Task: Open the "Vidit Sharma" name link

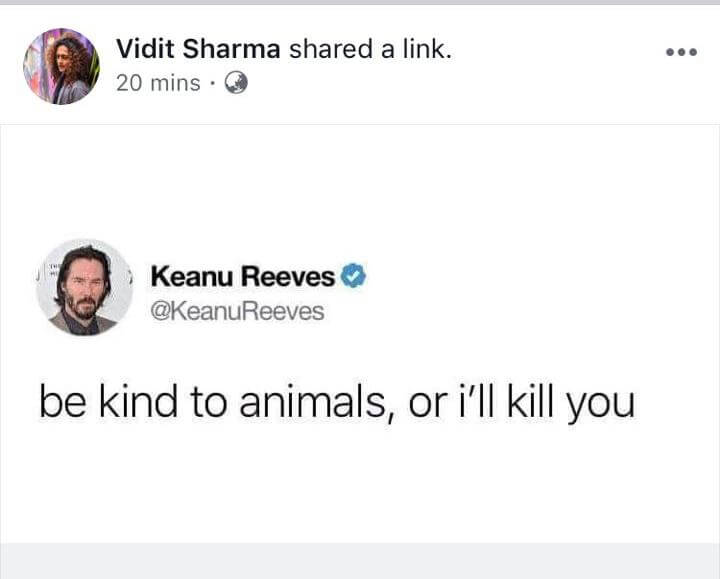Action: (199, 48)
